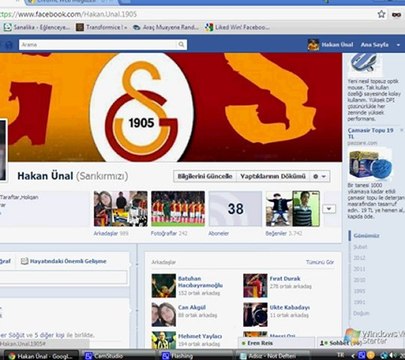
Task: Open Beğeniler likes thumbnail
Action: click(x=293, y=209)
